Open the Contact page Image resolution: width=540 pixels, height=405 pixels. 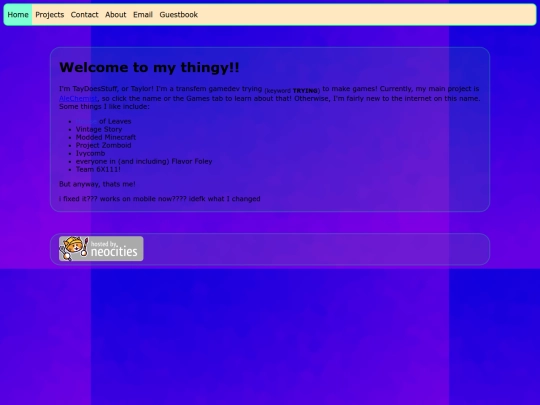coord(84,15)
